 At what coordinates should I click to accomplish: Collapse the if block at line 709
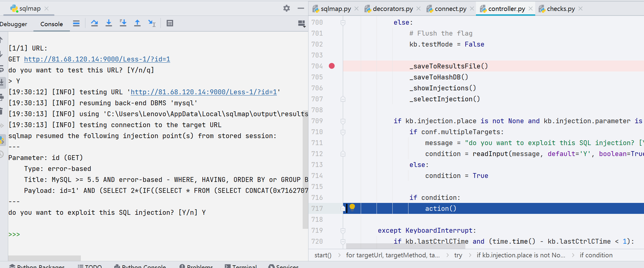click(x=343, y=121)
